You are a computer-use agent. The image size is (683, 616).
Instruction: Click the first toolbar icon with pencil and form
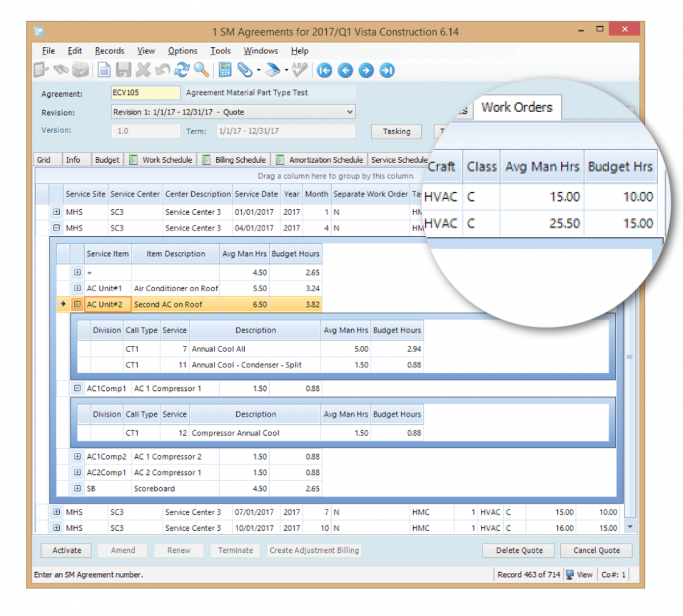click(41, 70)
